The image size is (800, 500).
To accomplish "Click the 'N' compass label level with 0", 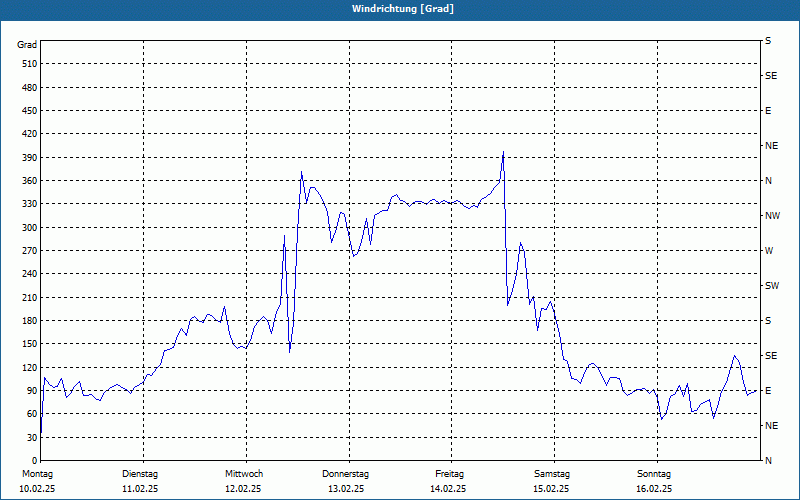I will 768,461.
